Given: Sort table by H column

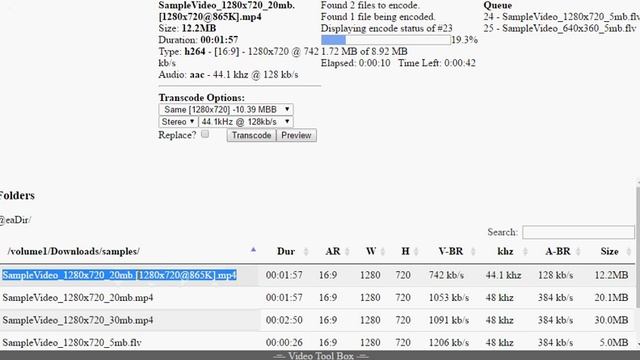Looking at the screenshot, I should pyautogui.click(x=406, y=251).
